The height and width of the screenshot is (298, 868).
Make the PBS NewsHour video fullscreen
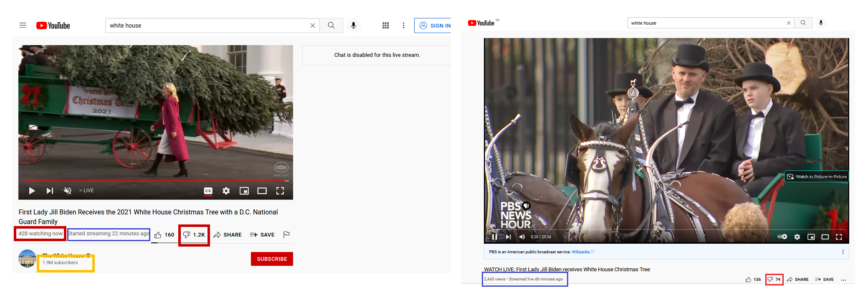[x=839, y=237]
